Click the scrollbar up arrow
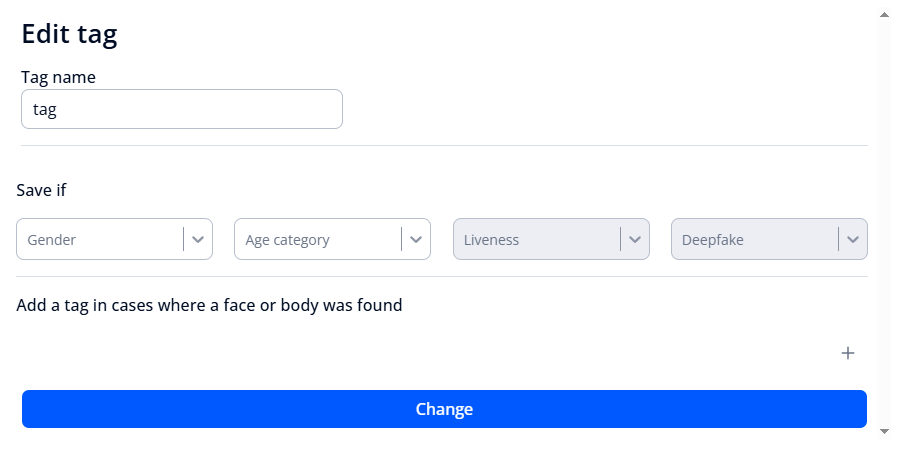 click(x=883, y=15)
